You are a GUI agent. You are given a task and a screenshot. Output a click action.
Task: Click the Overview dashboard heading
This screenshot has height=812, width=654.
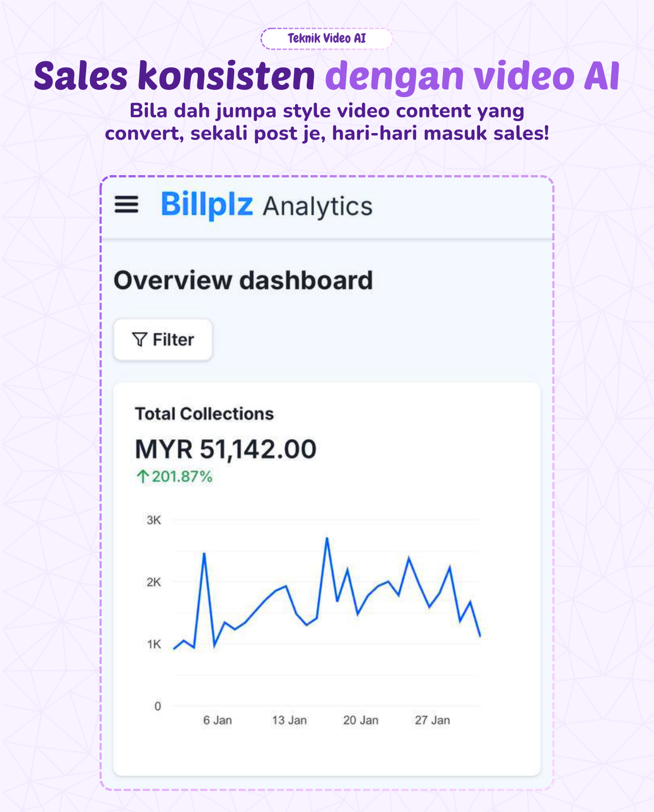click(243, 280)
